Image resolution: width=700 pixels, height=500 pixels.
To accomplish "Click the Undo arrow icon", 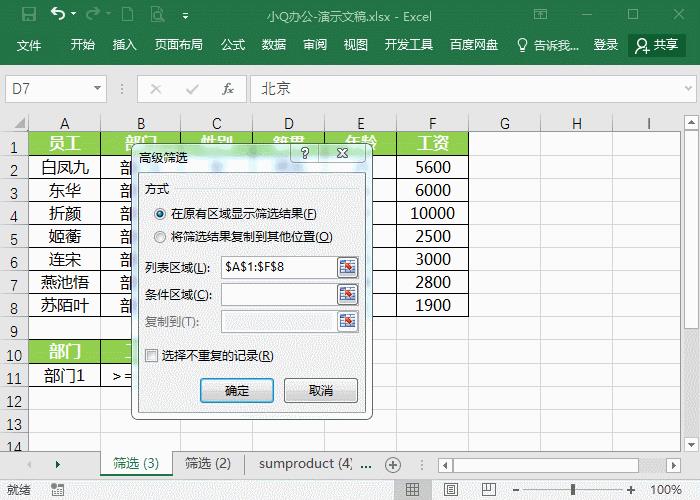I will pyautogui.click(x=58, y=14).
